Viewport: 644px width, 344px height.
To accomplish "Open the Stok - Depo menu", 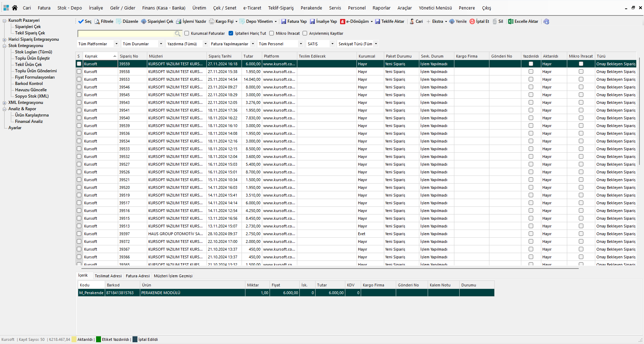I will [70, 8].
